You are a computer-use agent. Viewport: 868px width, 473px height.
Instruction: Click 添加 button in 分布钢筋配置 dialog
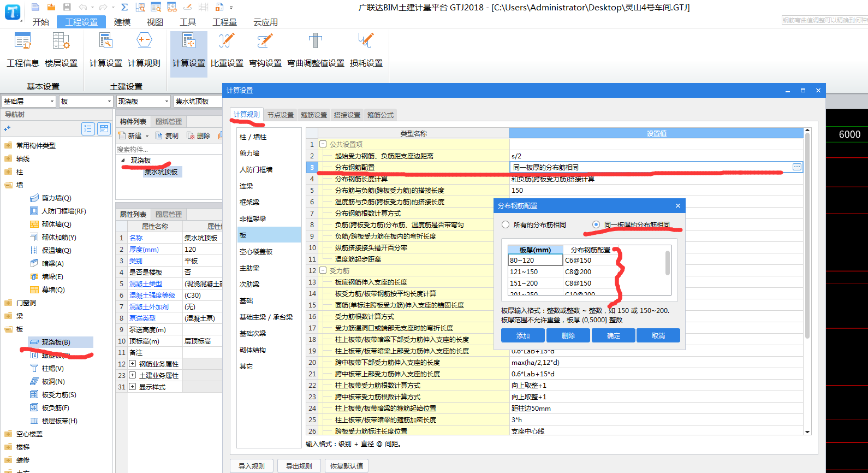point(523,335)
